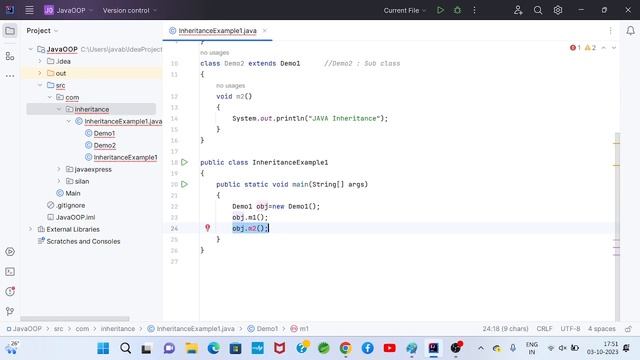Click the project panel horizontal scrollbar

point(75,318)
